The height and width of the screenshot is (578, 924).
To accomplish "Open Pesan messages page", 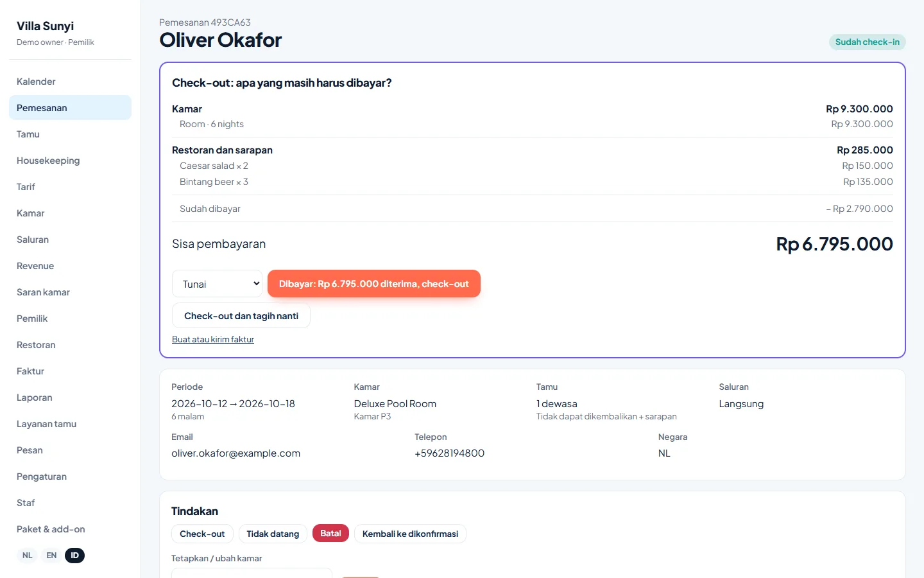I will click(70, 450).
